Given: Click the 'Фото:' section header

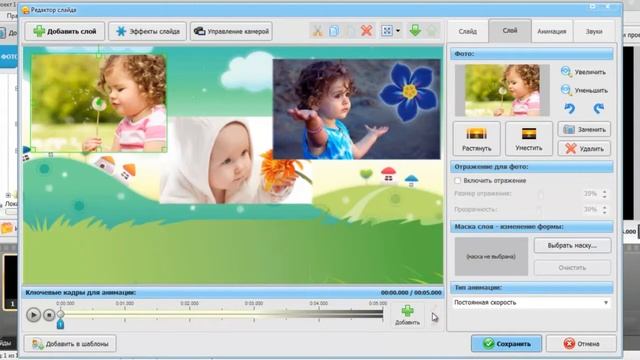Looking at the screenshot, I should pos(531,54).
